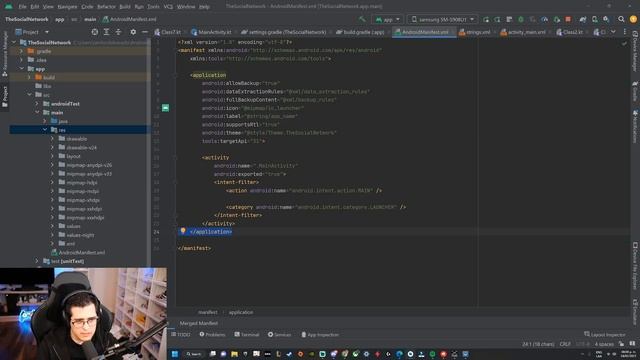Image resolution: width=640 pixels, height=360 pixels.
Task: Select the drawable folder
Action: tap(76, 139)
